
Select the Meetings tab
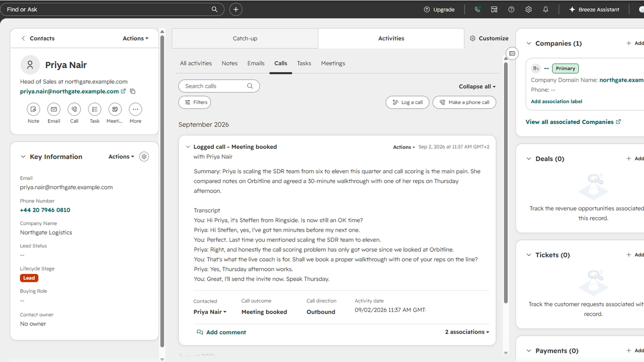(333, 63)
